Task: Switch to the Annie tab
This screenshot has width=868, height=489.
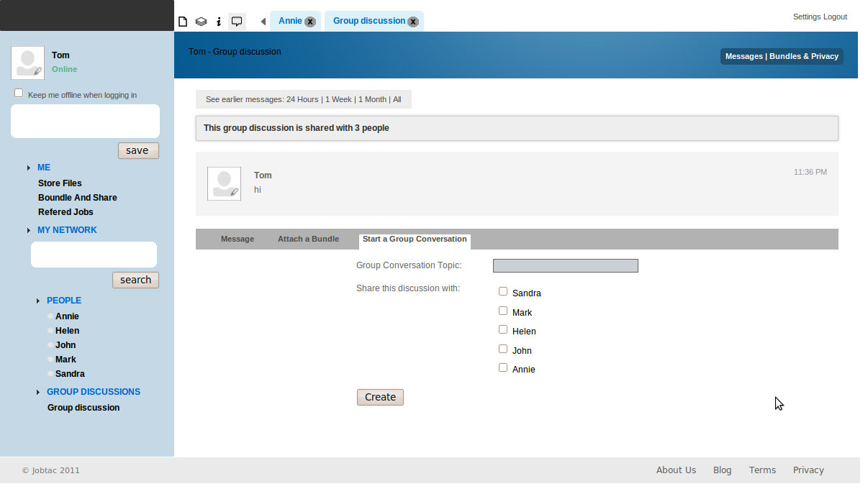Action: [x=290, y=21]
